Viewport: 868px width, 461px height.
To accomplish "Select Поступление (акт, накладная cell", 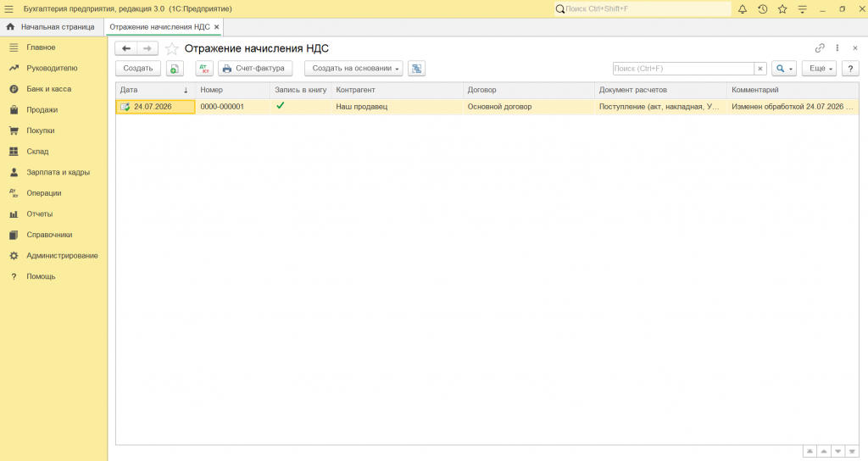I will click(x=661, y=107).
